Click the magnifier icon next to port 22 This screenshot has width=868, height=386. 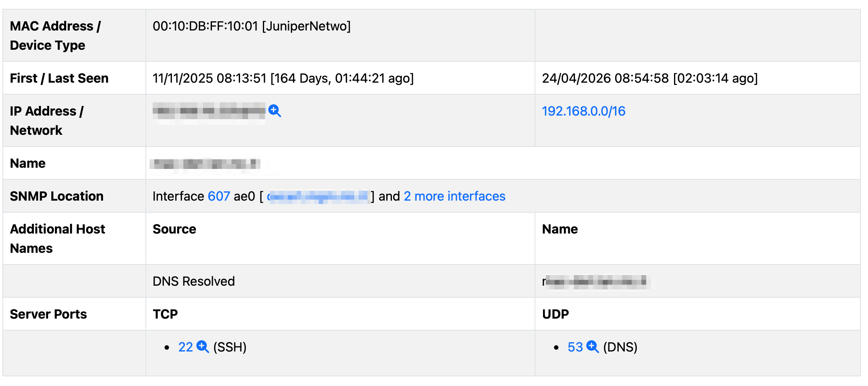click(x=203, y=347)
